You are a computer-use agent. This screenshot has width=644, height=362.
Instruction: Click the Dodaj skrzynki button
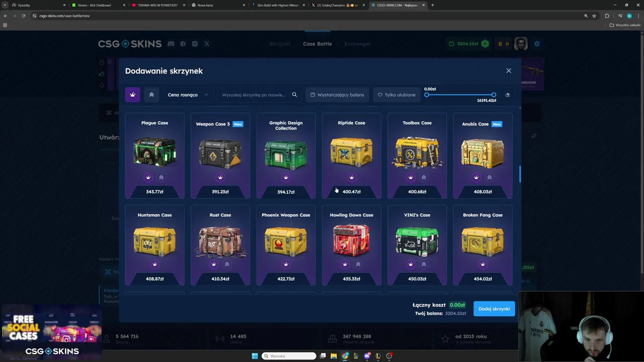(x=494, y=309)
